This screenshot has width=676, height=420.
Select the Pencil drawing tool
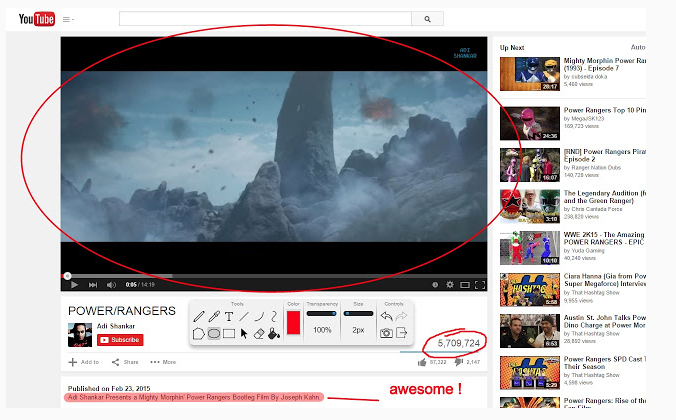pyautogui.click(x=199, y=317)
